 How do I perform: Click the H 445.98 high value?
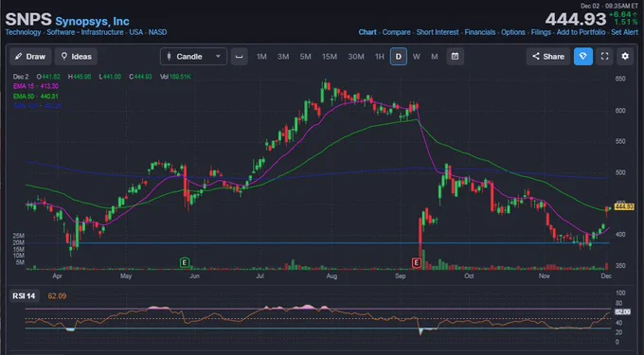click(x=80, y=77)
